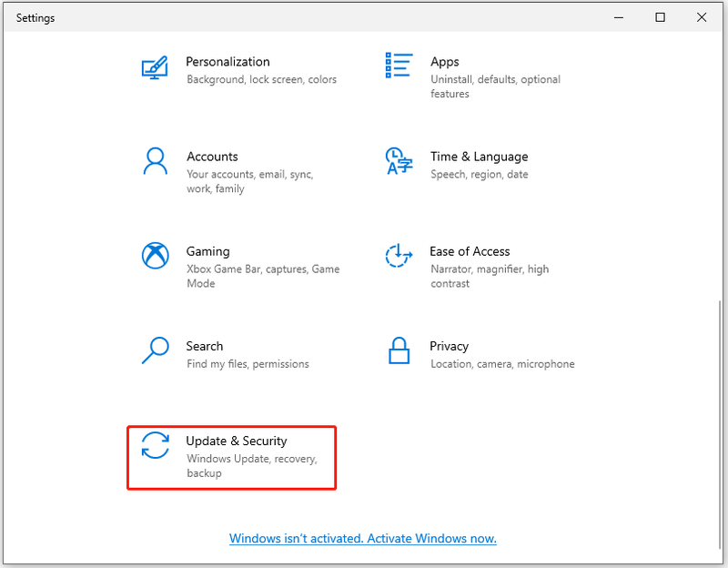The image size is (728, 568).
Task: Click 'Location, camera, microphone' description
Action: (x=502, y=364)
